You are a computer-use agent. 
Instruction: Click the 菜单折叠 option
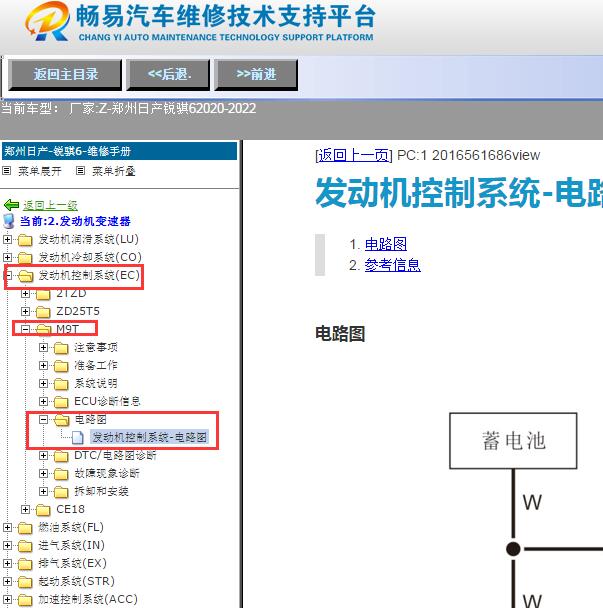(114, 171)
